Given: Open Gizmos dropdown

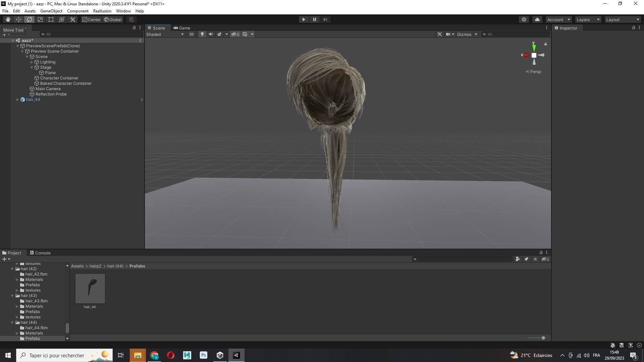Looking at the screenshot, I should tap(467, 34).
